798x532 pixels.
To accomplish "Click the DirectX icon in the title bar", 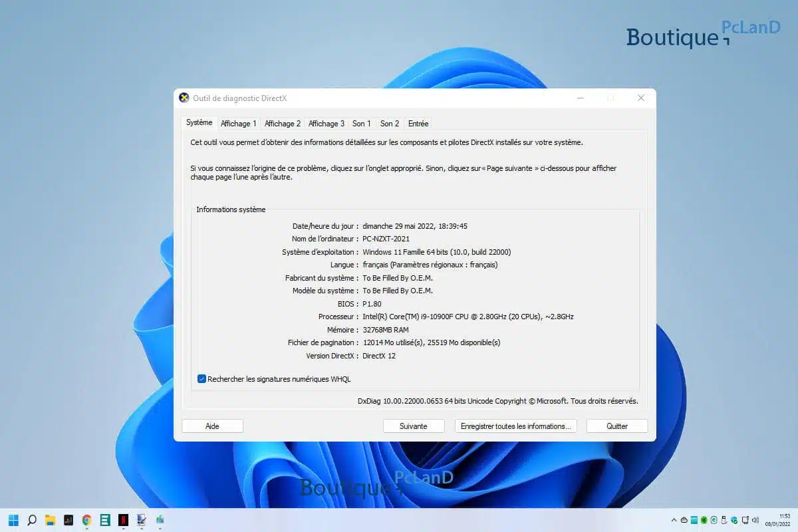I will (x=184, y=98).
